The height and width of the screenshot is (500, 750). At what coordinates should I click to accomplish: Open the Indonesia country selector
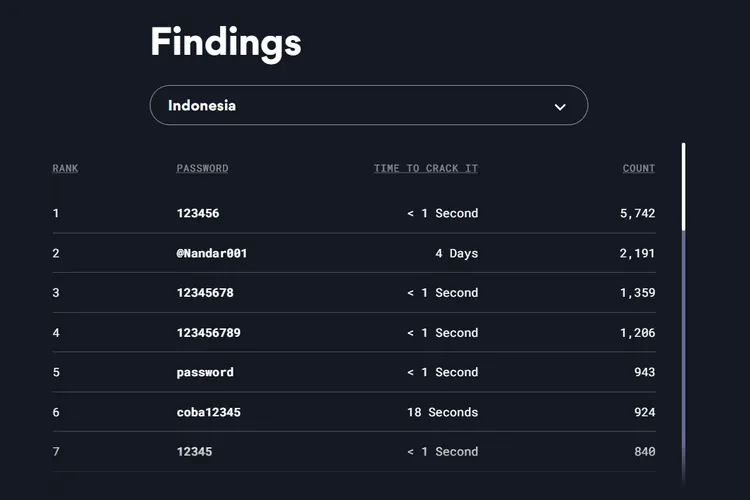pos(368,105)
